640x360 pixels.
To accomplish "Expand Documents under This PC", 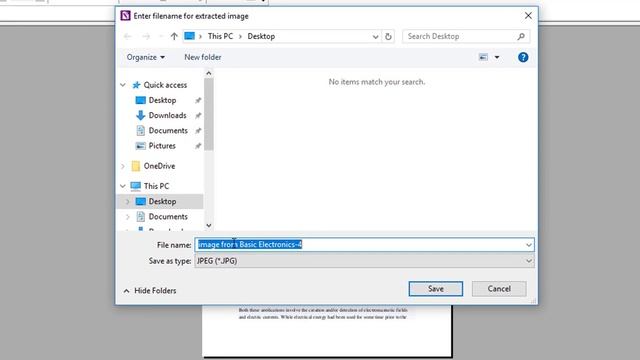I will (127, 217).
